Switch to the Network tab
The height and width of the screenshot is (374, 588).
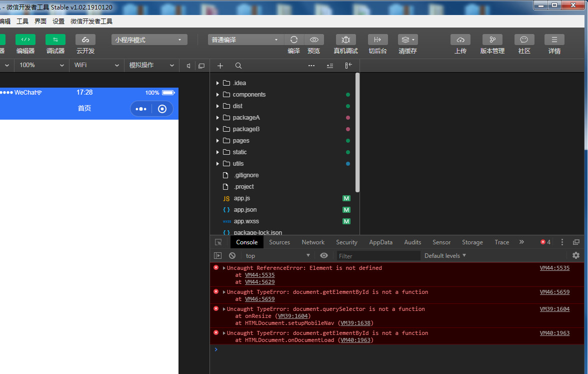point(313,242)
